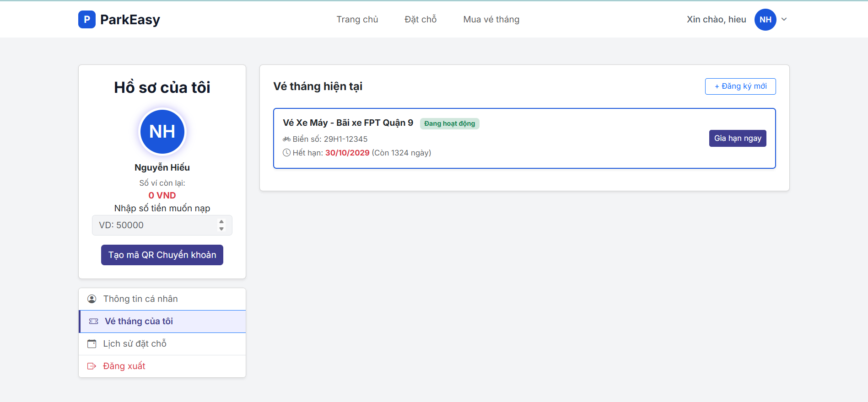The height and width of the screenshot is (402, 868).
Task: Click the large NH profile avatar
Action: (x=162, y=132)
